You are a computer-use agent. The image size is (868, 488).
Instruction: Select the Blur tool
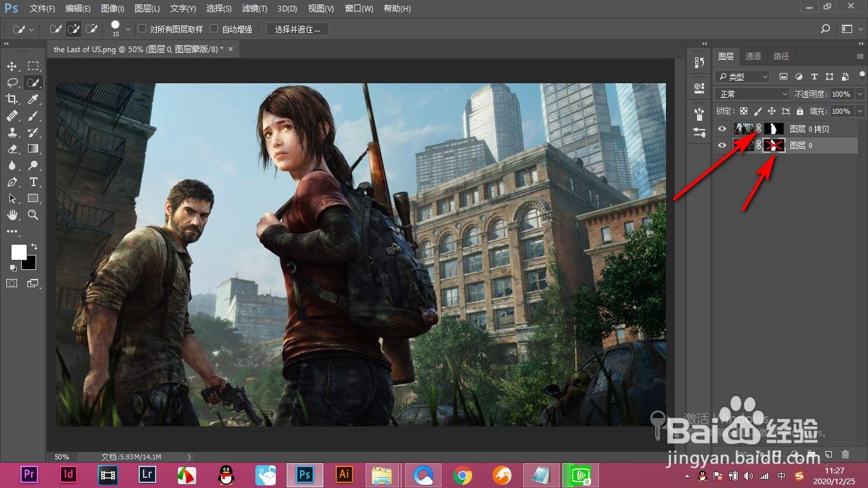(12, 165)
